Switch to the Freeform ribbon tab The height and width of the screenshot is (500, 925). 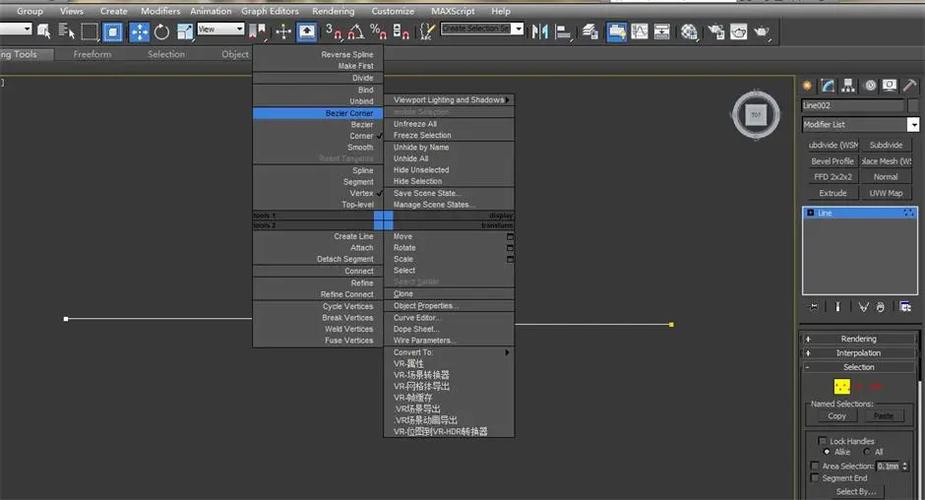(92, 54)
